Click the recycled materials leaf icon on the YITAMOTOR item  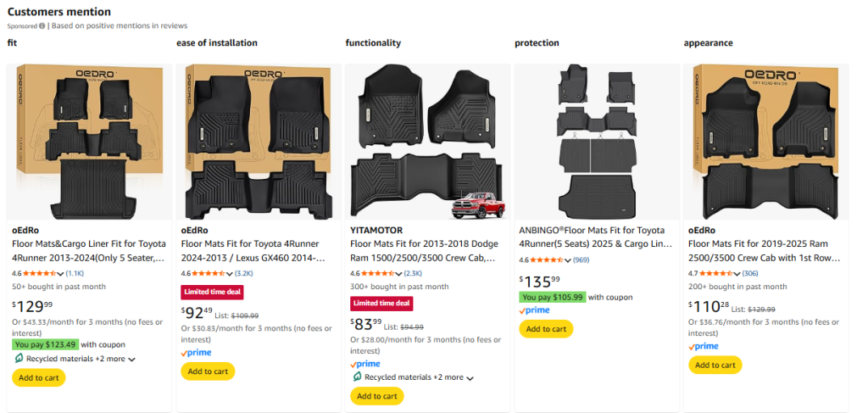tap(357, 377)
